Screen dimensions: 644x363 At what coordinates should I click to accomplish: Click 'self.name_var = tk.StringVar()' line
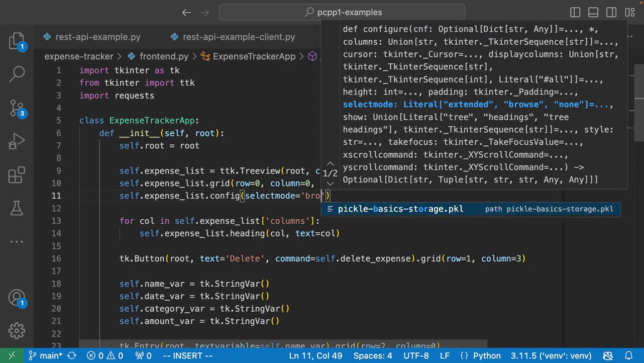[194, 284]
